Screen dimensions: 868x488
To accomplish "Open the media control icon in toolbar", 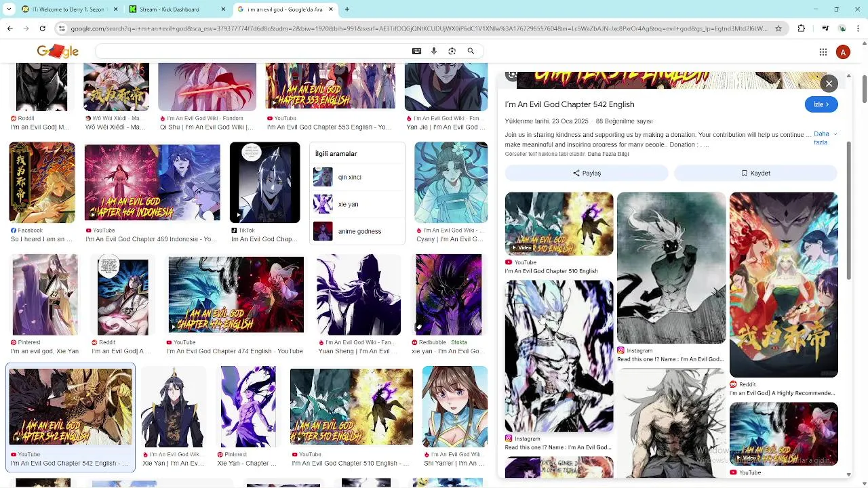I will click(x=825, y=28).
